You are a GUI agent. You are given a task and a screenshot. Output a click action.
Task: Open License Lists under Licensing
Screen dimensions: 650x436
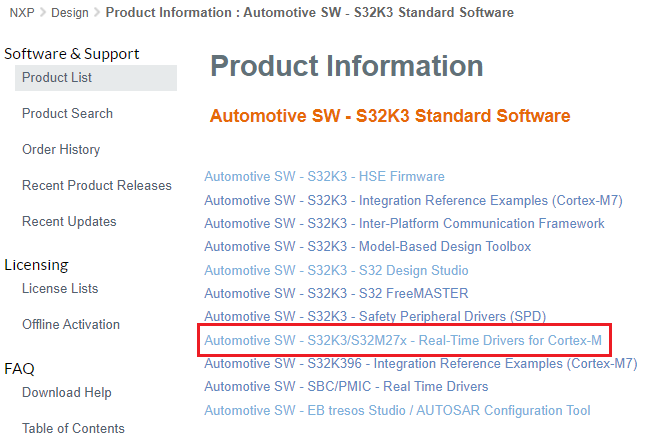(x=60, y=289)
